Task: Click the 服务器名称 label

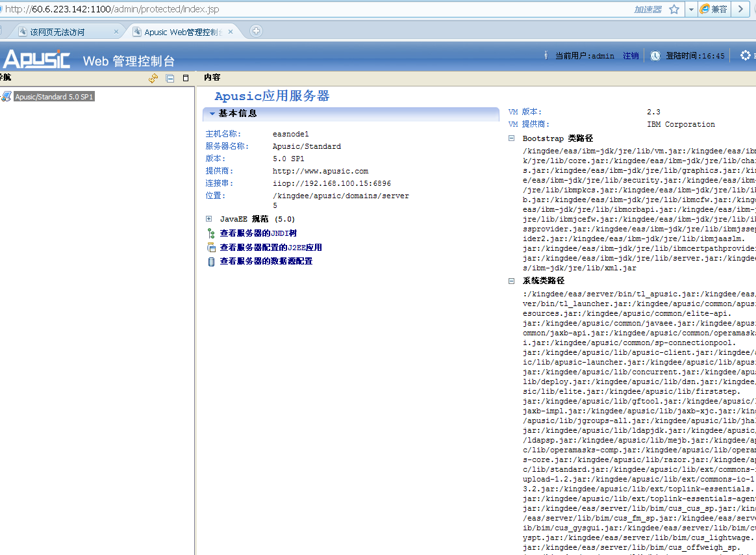Action: (x=227, y=146)
